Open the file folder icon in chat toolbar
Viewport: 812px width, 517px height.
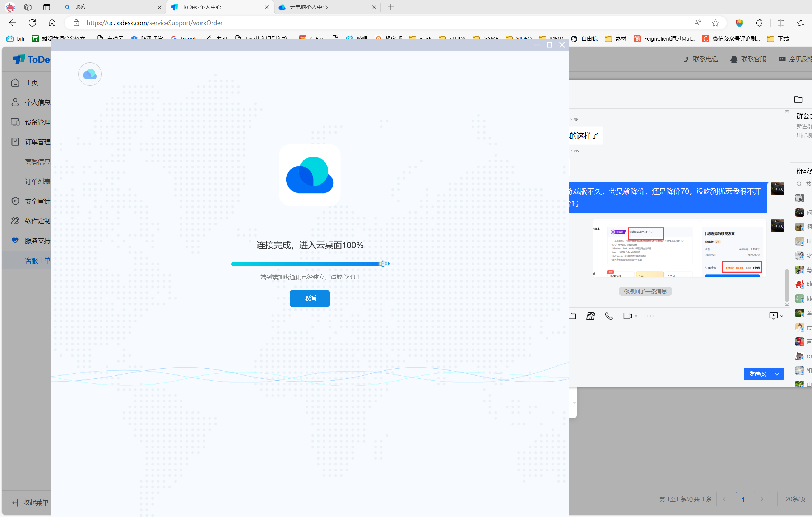coord(572,316)
